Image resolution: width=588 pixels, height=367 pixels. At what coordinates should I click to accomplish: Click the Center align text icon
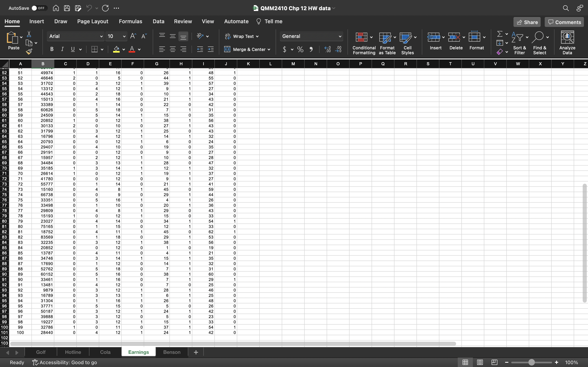pos(173,49)
